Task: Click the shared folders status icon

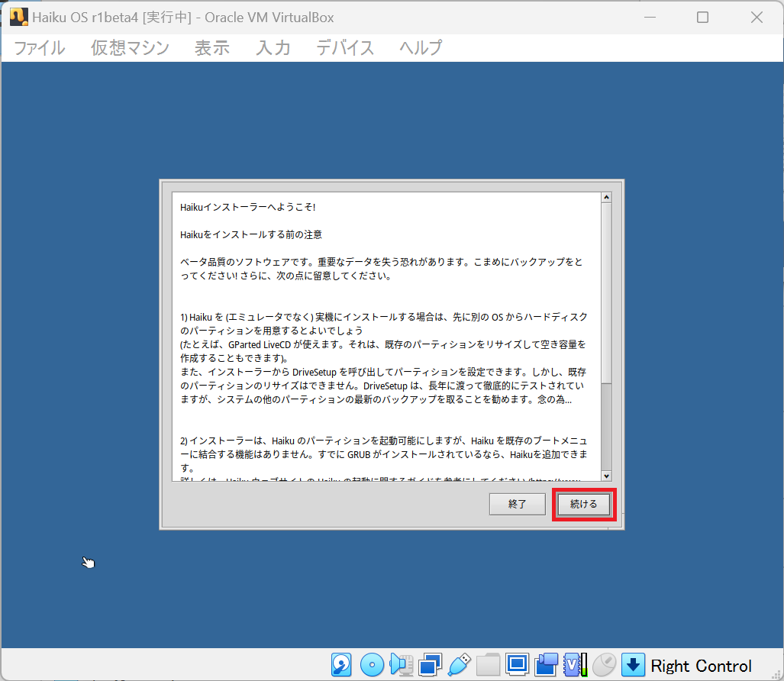Action: (488, 665)
